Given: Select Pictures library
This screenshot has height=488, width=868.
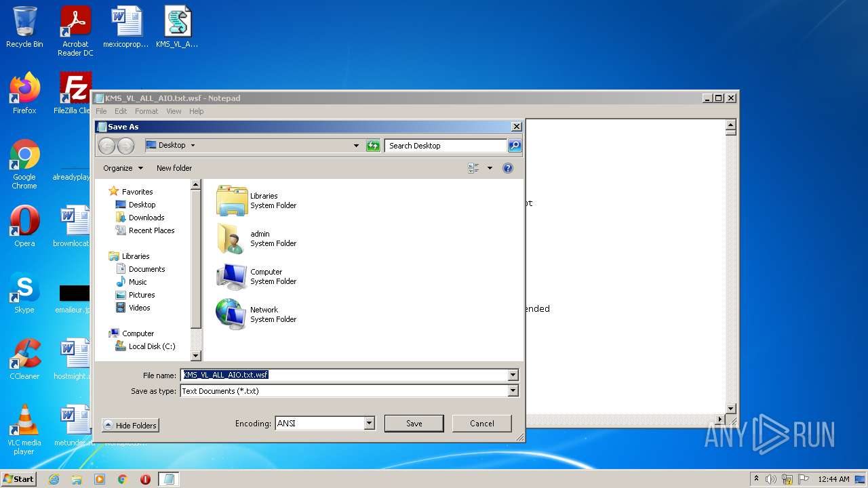Looking at the screenshot, I should 135,295.
